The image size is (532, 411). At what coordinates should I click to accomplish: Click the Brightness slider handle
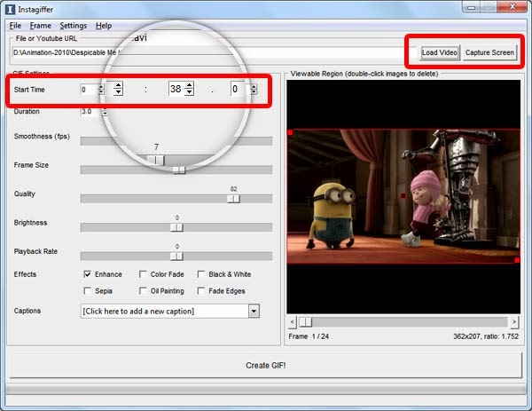176,227
